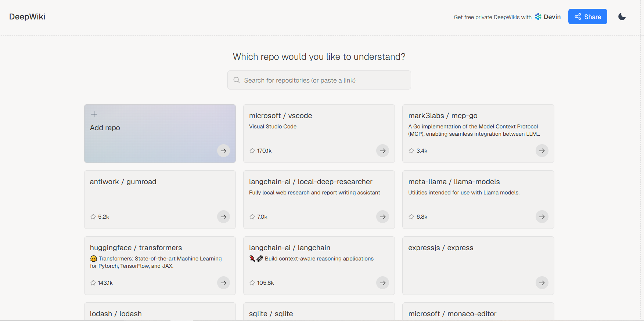Click the star icon on mcp-go card
644x321 pixels.
[411, 151]
